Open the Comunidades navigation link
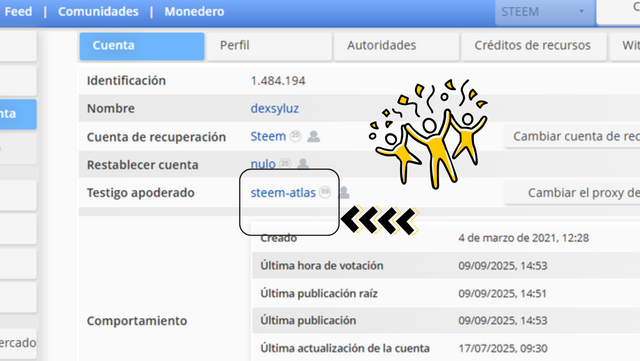This screenshot has width=640, height=361. pyautogui.click(x=98, y=11)
